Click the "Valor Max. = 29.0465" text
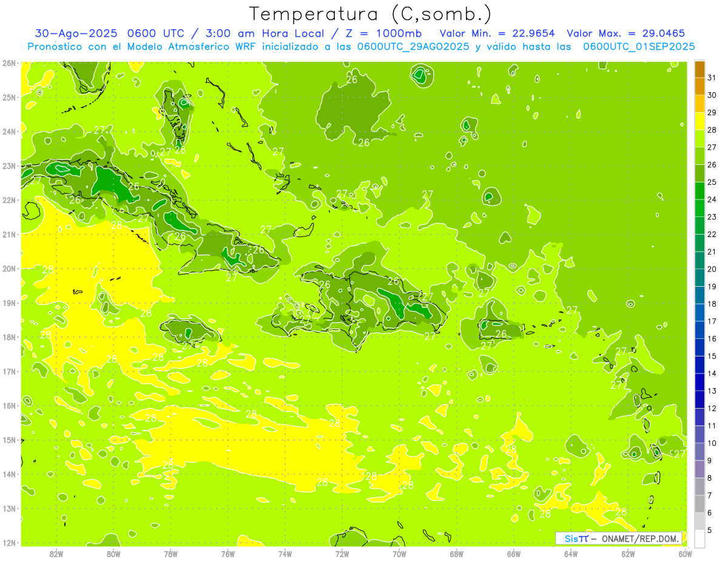This screenshot has height=562, width=728. point(626,33)
